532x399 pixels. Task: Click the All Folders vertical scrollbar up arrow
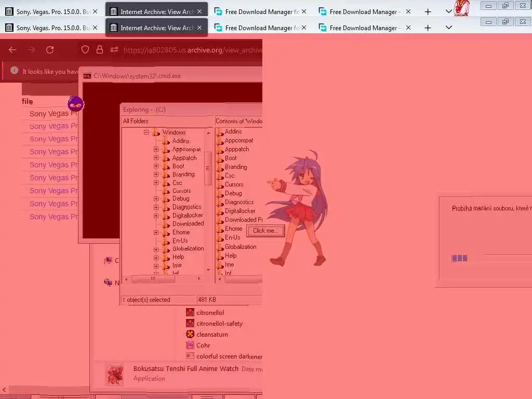[208, 132]
